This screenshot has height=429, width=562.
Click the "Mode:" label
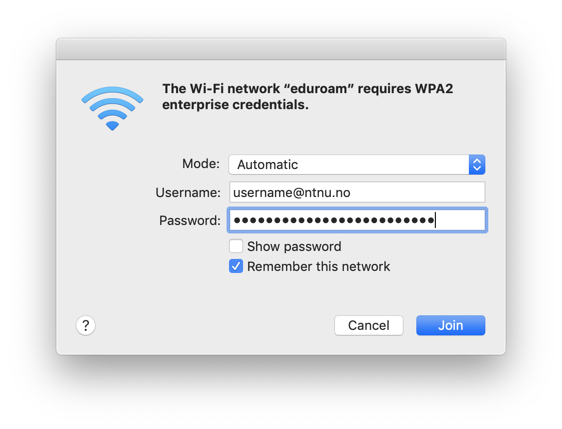pos(201,164)
